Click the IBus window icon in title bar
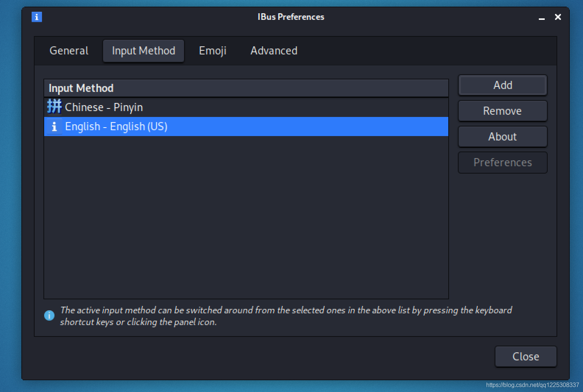Viewport: 583px width, 392px height. [x=37, y=17]
